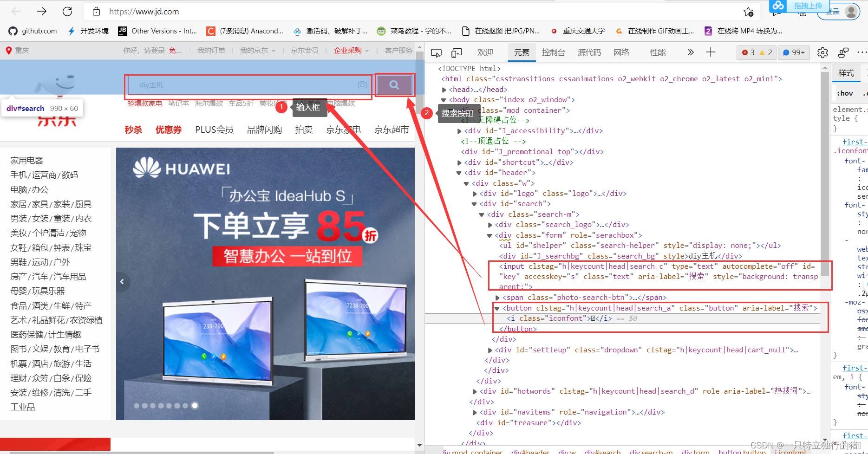Click the browser back arrow

pyautogui.click(x=16, y=12)
